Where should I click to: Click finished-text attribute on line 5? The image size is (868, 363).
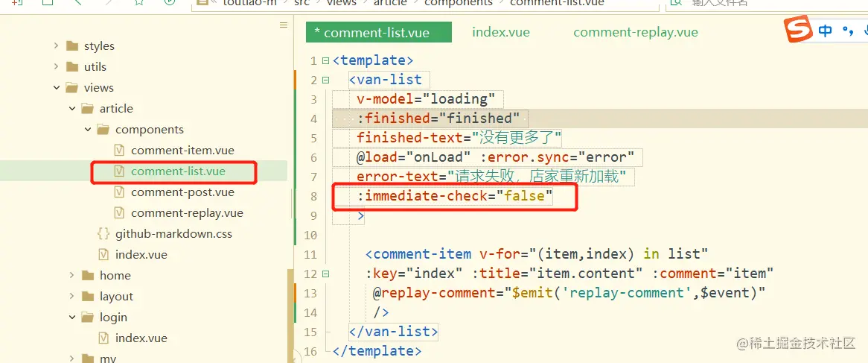(x=459, y=138)
